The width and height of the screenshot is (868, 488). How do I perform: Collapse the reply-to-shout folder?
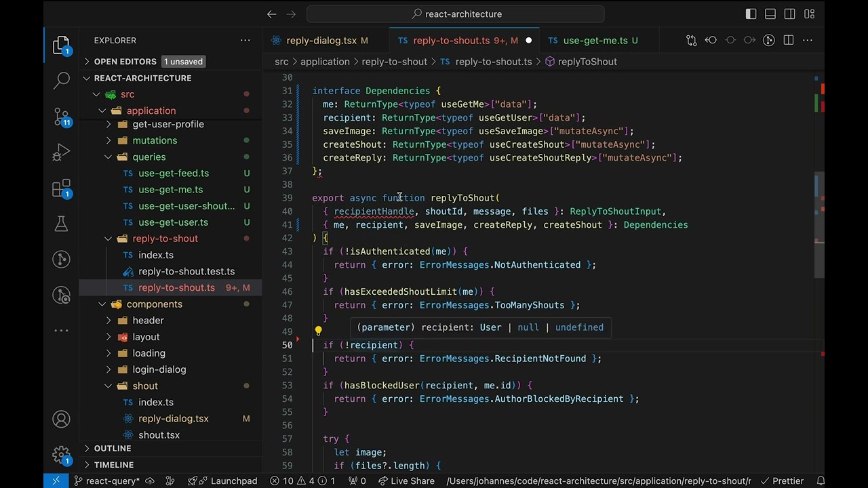click(x=108, y=239)
